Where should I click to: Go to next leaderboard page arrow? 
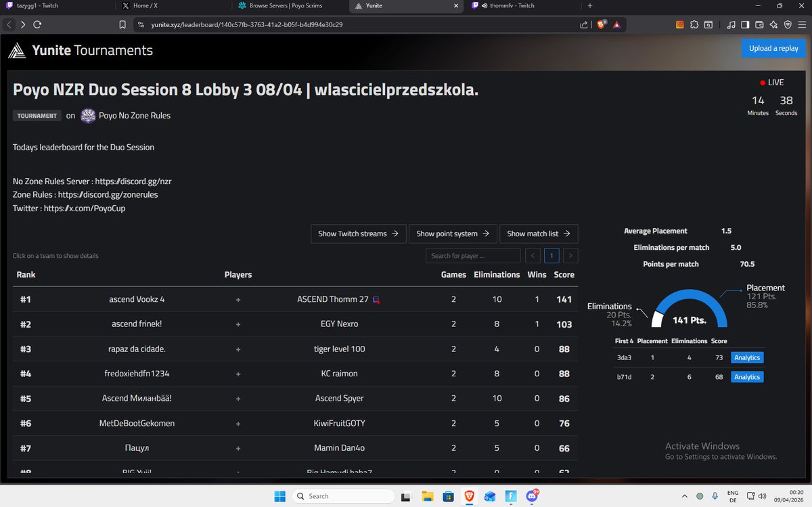571,255
